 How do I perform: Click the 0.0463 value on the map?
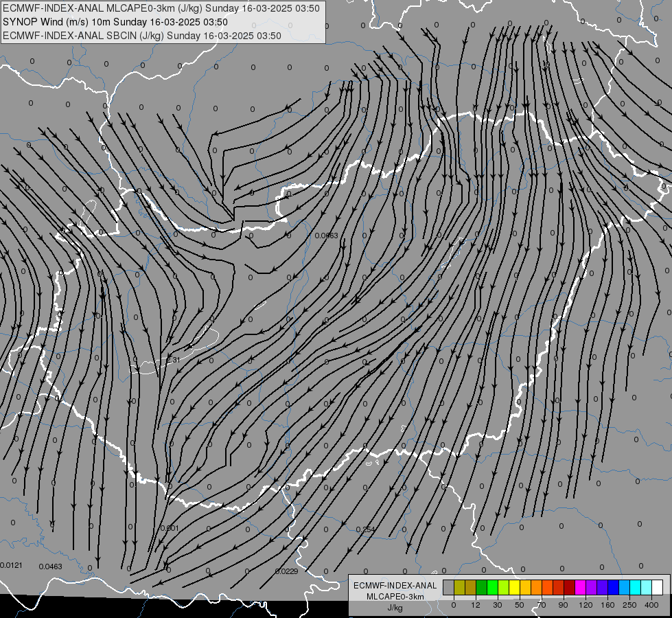click(51, 566)
